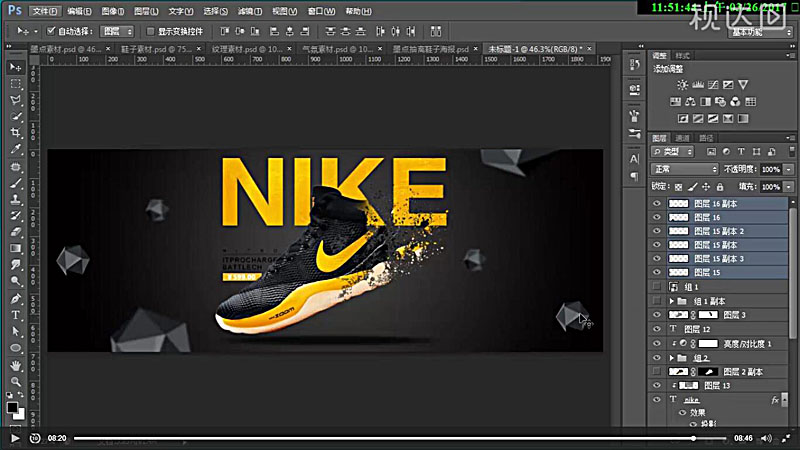Add a Color Balance adjustment (scales icon)
The width and height of the screenshot is (800, 450).
pos(690,102)
